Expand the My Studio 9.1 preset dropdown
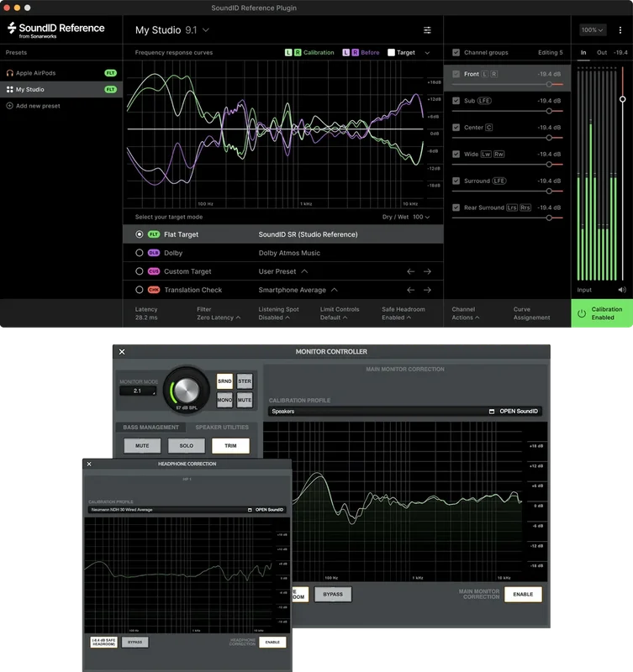Viewport: 633px width, 672px height. (x=206, y=30)
